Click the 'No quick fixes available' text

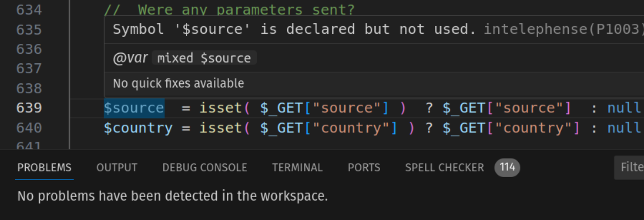tap(178, 84)
